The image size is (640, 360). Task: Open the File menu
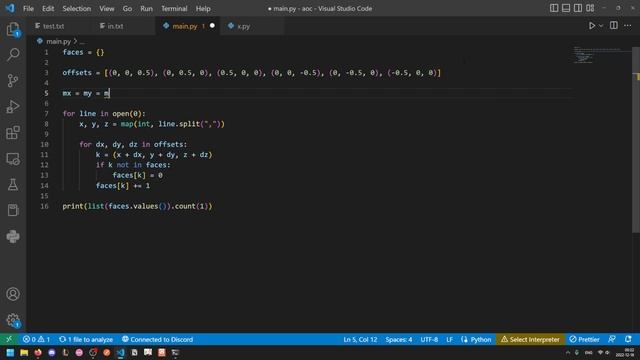point(28,9)
